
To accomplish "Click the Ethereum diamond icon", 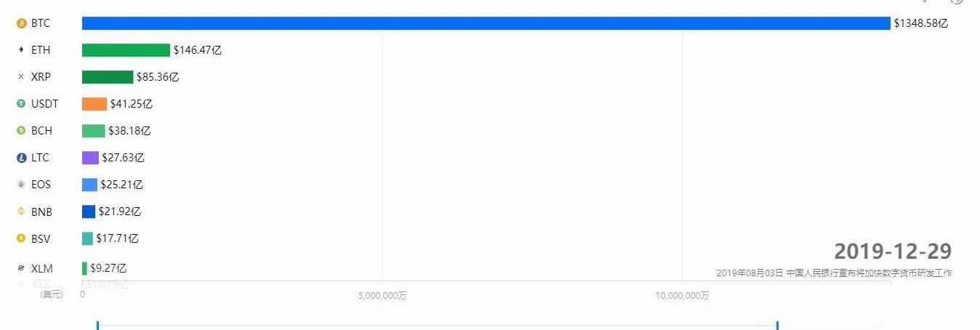I will [x=21, y=50].
